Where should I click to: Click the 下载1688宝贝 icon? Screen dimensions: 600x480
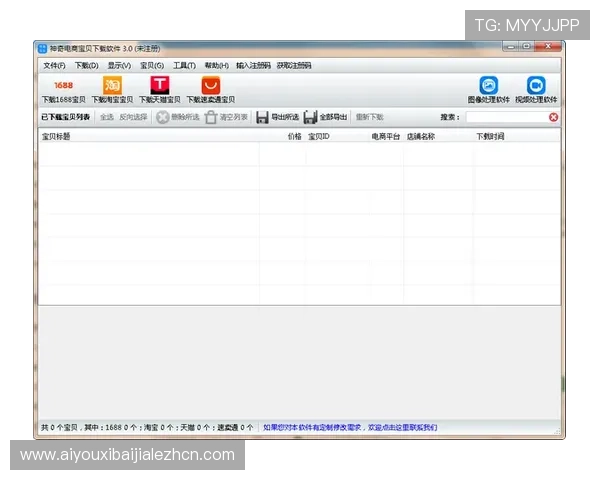[63, 86]
